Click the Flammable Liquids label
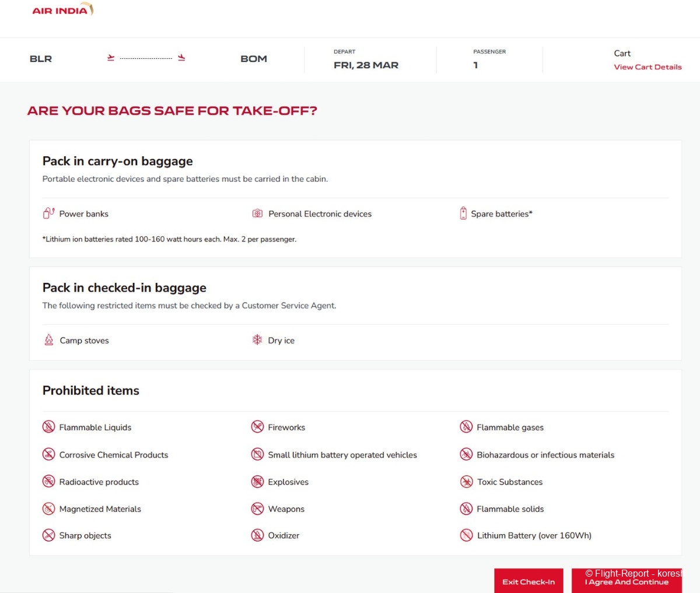Screen dimensions: 700x593 coord(95,427)
